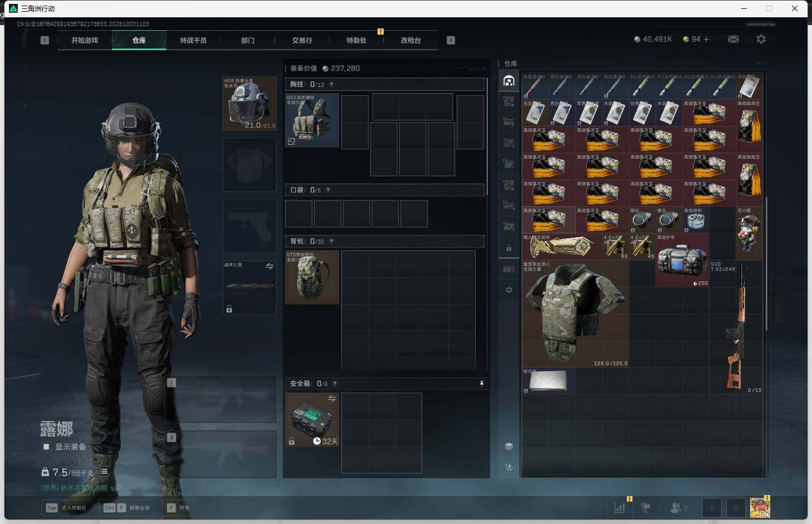Click the help icon beside 口袋
The image size is (812, 524).
[328, 190]
